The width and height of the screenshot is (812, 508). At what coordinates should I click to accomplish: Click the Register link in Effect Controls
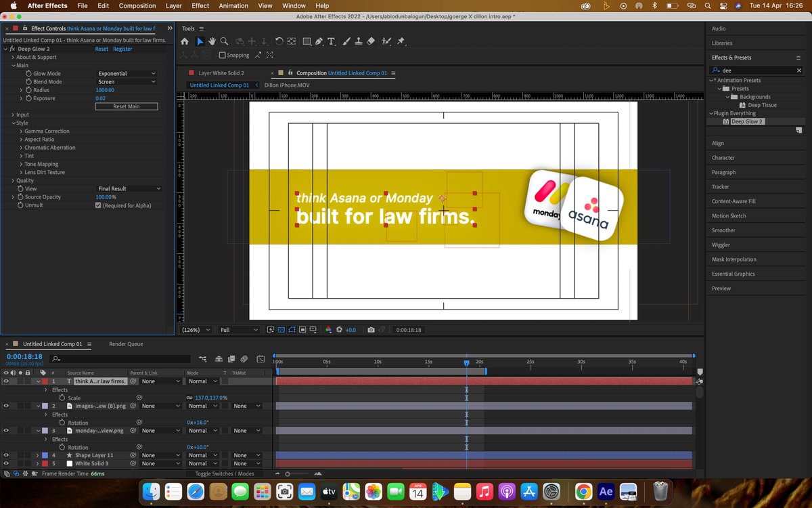tap(122, 49)
